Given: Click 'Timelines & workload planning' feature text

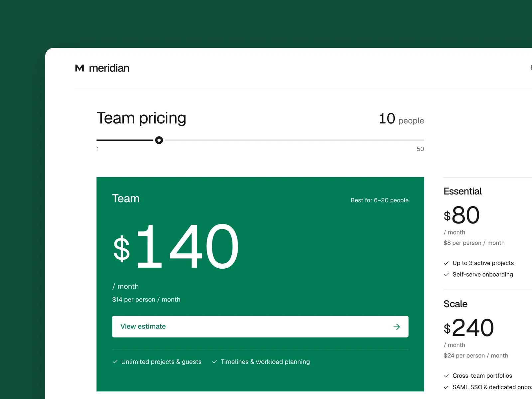Looking at the screenshot, I should coord(265,362).
